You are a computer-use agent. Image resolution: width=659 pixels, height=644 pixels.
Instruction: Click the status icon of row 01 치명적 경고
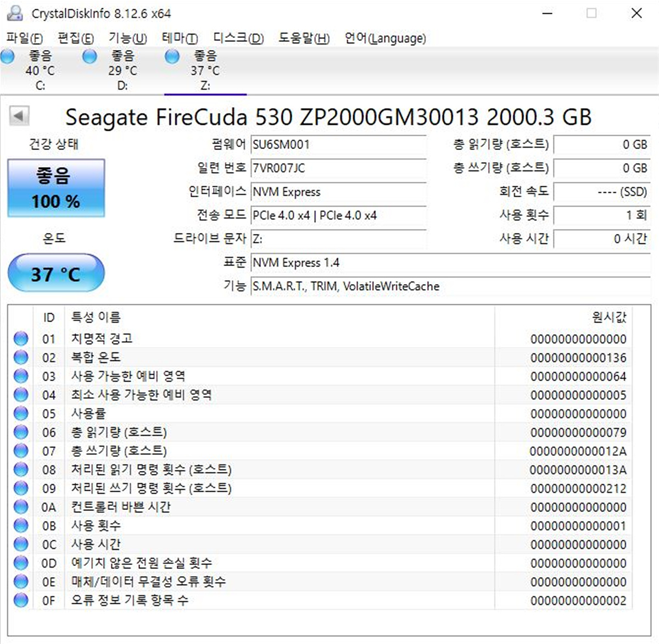pos(21,338)
